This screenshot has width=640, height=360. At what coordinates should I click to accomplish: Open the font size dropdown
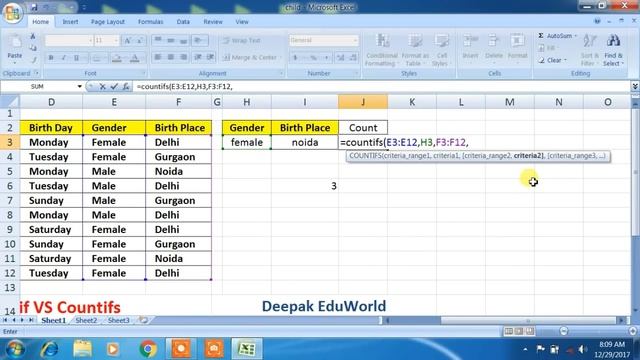click(116, 40)
